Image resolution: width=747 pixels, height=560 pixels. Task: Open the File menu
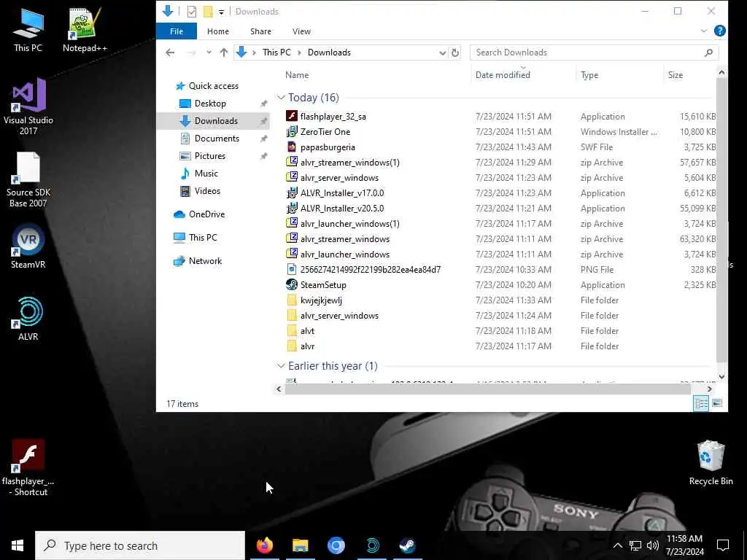(x=177, y=31)
